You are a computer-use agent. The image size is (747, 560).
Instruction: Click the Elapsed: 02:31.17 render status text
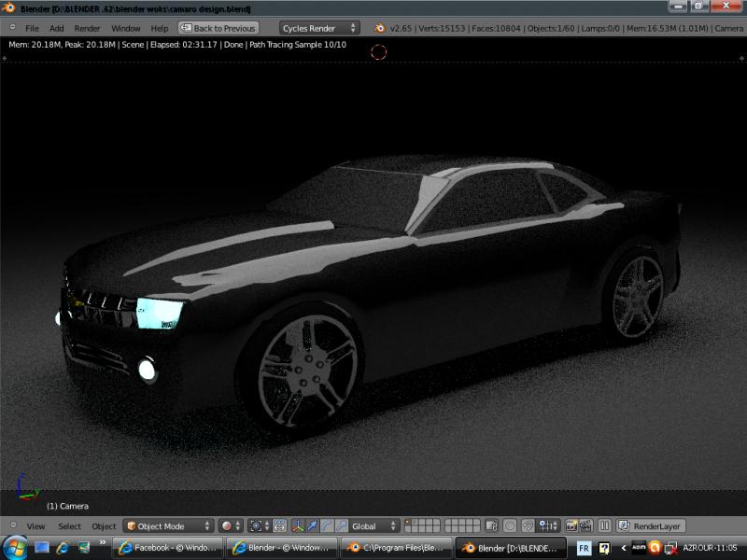pos(183,45)
